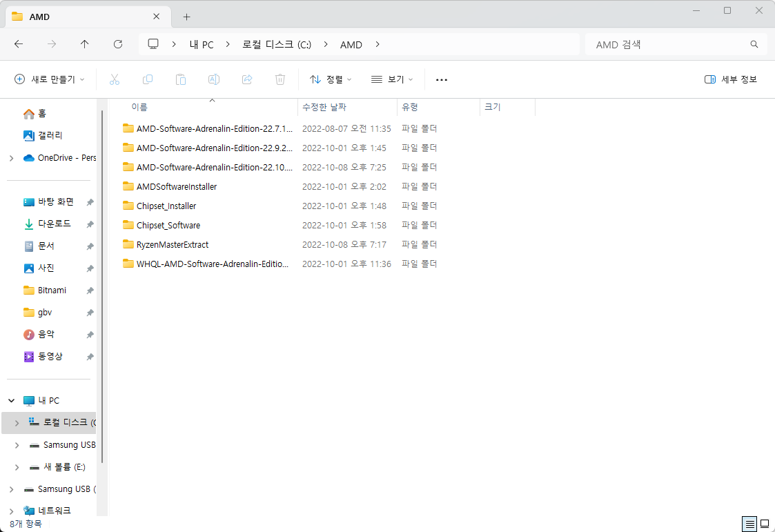
Task: Click AMD breadcrumb in address bar
Action: click(x=351, y=44)
